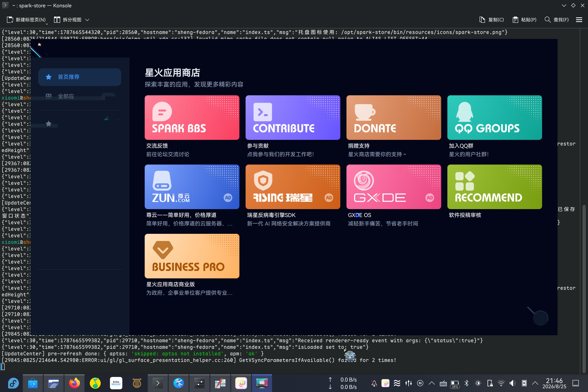This screenshot has width=588, height=392.
Task: Open the Konsole hamburger menu
Action: pyautogui.click(x=579, y=20)
